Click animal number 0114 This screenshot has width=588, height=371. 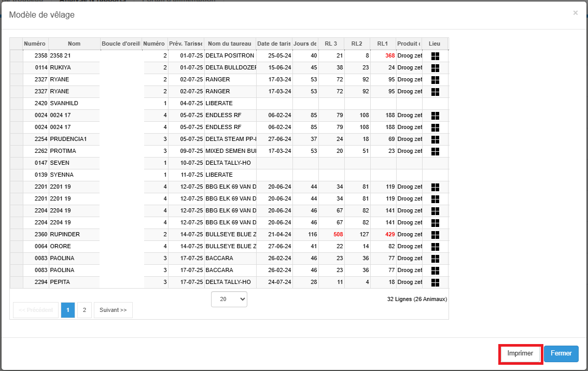pyautogui.click(x=41, y=67)
